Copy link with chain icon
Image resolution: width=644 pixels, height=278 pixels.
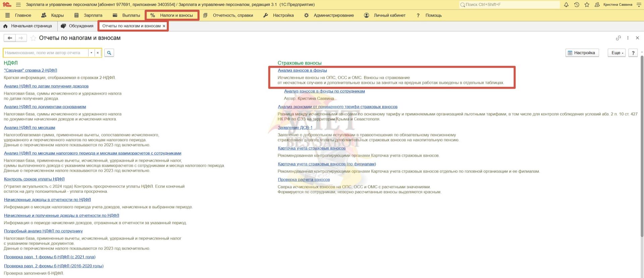coord(618,38)
